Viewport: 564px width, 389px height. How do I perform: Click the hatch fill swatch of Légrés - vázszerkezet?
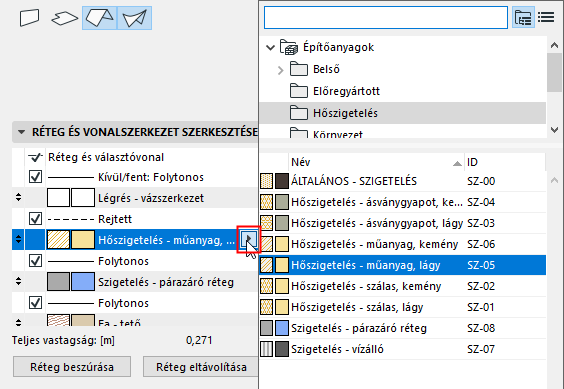(x=58, y=198)
